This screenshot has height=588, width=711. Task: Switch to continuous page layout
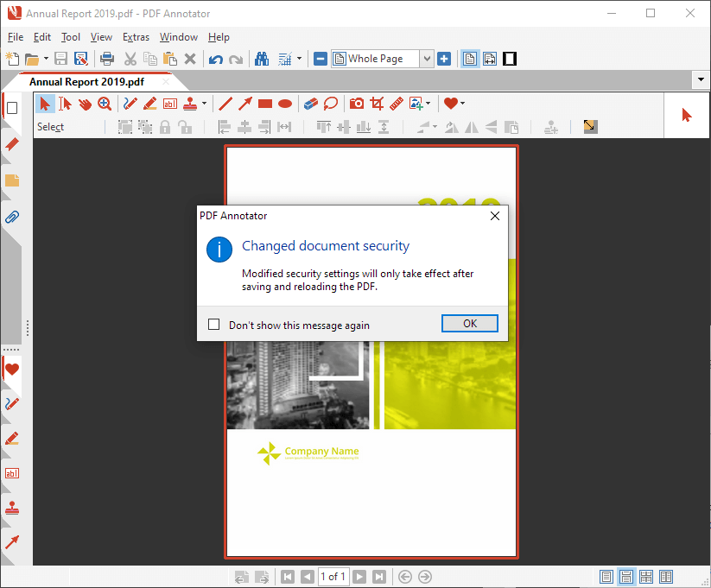[626, 577]
